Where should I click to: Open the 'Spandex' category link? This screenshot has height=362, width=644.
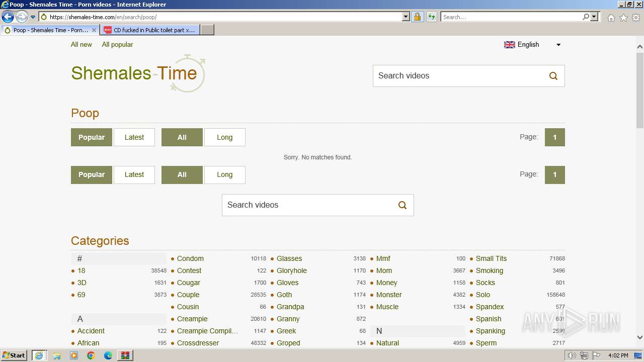(x=490, y=307)
